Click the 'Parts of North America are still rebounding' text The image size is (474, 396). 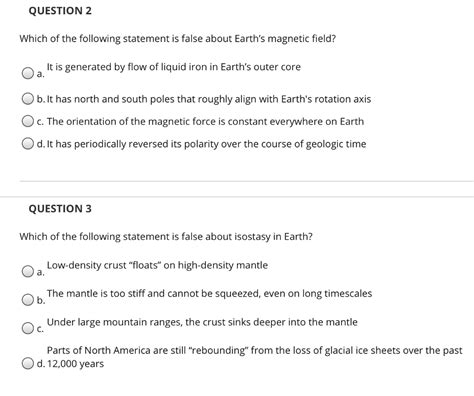pos(254,350)
